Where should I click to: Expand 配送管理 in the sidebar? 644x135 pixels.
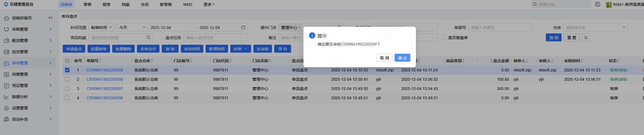[x=51, y=40]
